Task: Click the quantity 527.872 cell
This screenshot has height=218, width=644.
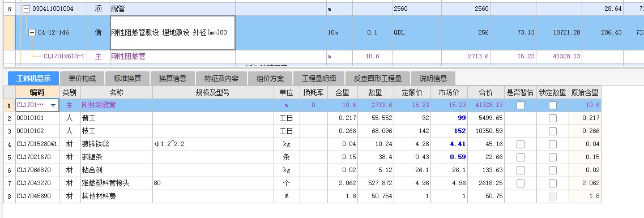Action: point(376,183)
